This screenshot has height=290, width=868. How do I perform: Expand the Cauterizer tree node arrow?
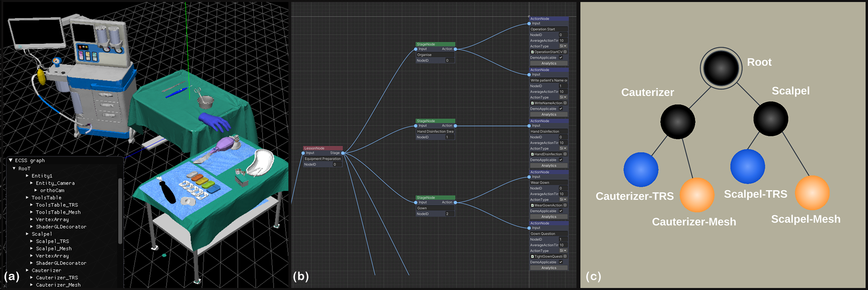point(27,270)
